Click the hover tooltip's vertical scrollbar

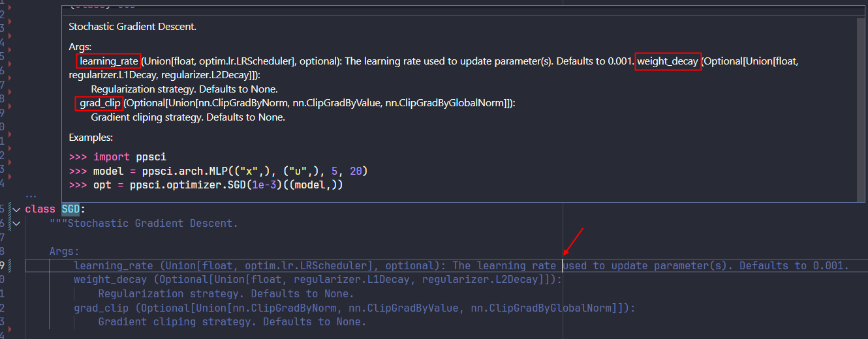860,109
